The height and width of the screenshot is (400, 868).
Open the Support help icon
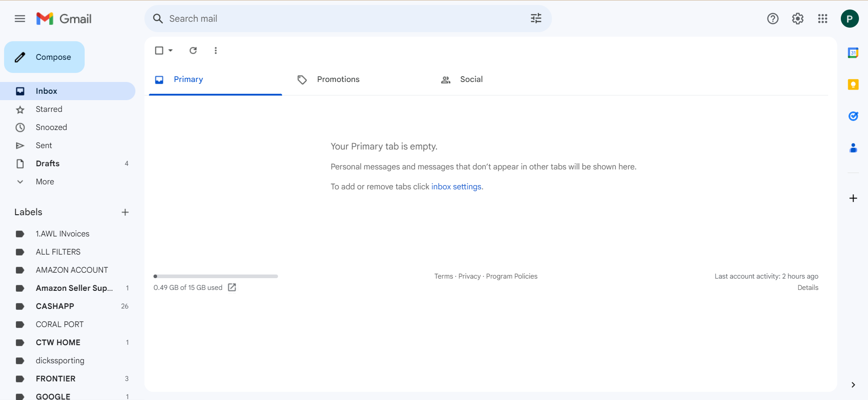tap(773, 19)
